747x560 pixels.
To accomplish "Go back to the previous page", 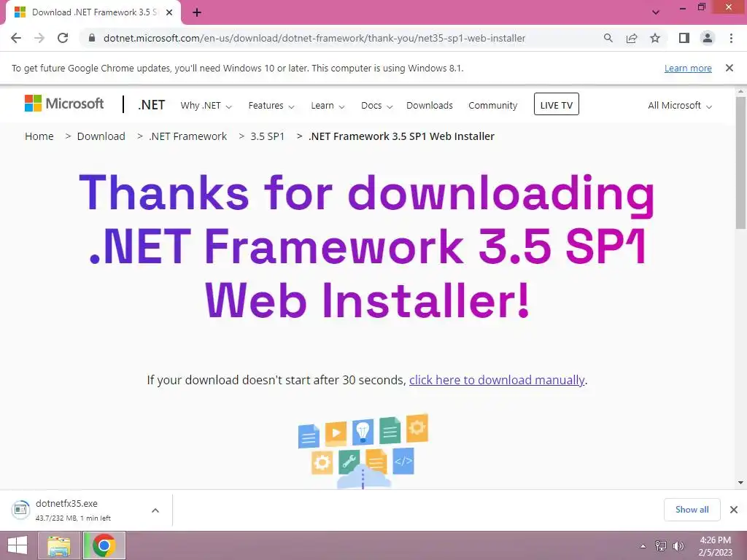I will [16, 38].
